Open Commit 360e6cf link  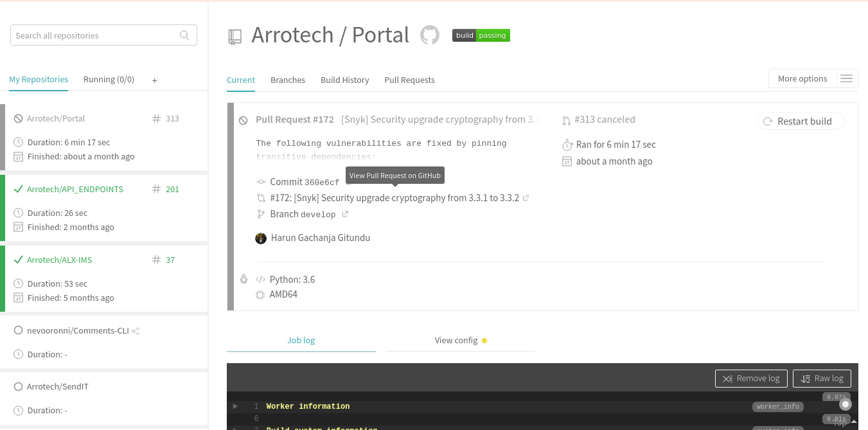pos(305,182)
